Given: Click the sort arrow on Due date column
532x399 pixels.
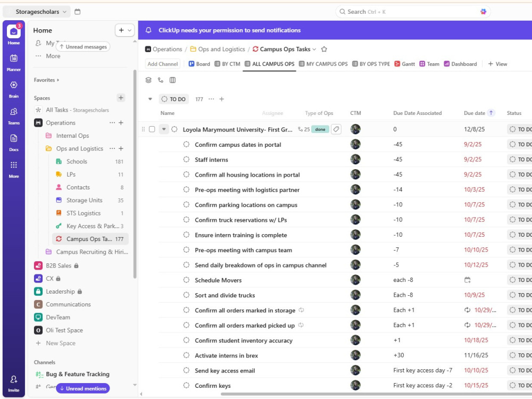Looking at the screenshot, I should (491, 113).
